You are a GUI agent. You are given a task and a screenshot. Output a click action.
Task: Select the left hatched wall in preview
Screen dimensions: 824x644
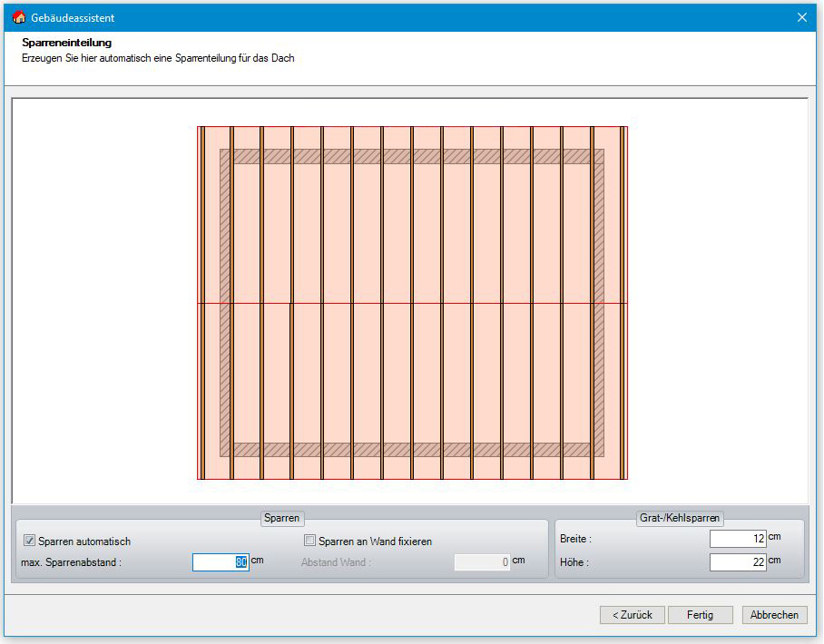(x=225, y=303)
